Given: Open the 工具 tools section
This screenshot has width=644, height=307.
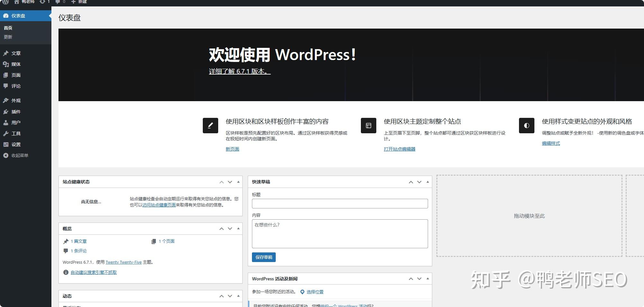Looking at the screenshot, I should coord(14,133).
